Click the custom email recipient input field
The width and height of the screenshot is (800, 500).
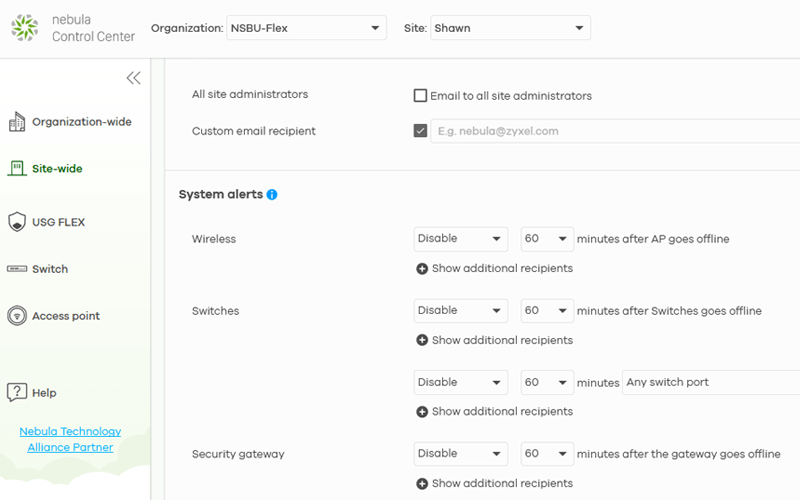pos(615,131)
